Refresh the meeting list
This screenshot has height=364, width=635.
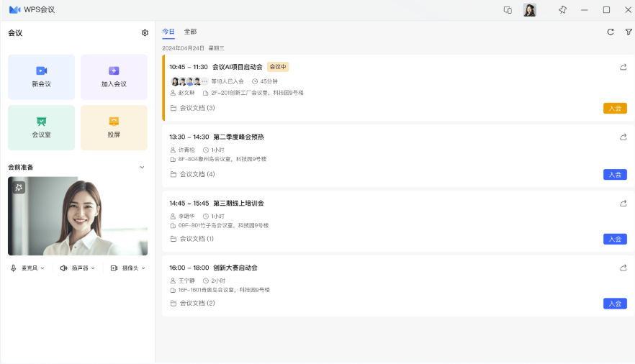[611, 32]
